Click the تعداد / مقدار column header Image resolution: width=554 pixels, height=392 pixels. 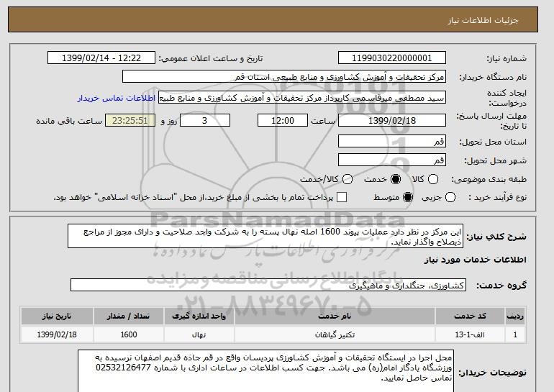[128, 316]
